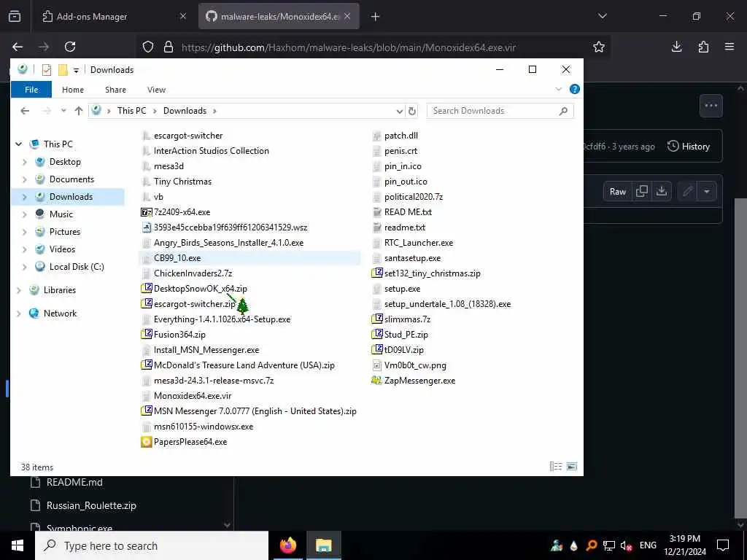Screen dimensions: 747x560
Task: Open the Home ribbon tab
Action: [x=73, y=90]
